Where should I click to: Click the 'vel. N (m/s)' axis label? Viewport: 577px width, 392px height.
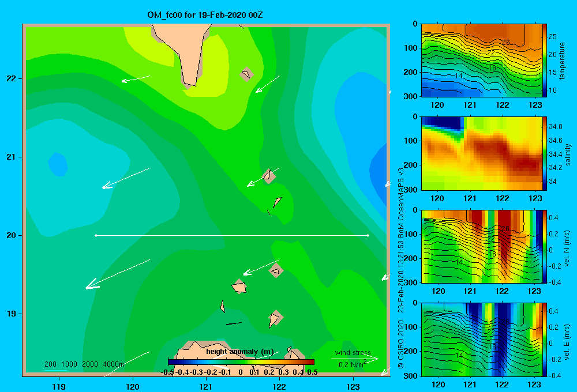click(567, 248)
